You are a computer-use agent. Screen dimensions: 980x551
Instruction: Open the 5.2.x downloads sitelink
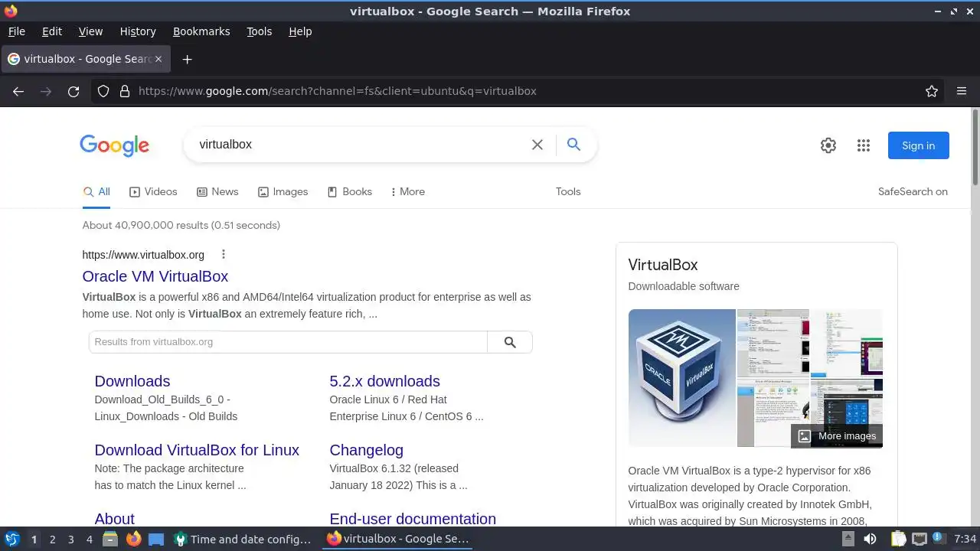click(x=384, y=381)
